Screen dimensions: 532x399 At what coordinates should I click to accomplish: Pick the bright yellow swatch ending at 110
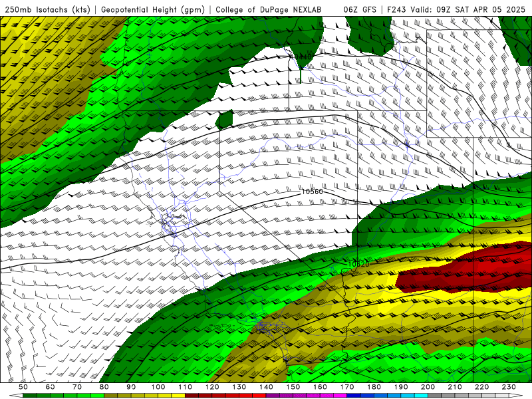(178, 396)
